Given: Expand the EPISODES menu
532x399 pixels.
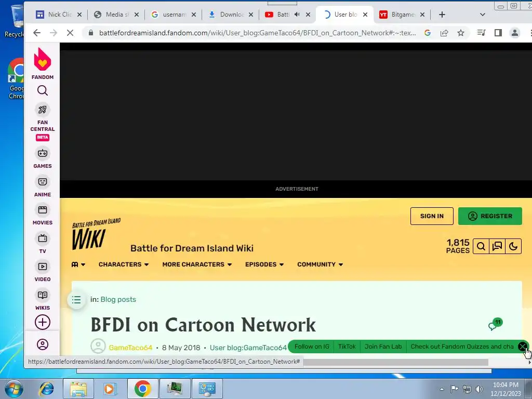Looking at the screenshot, I should click(x=264, y=264).
